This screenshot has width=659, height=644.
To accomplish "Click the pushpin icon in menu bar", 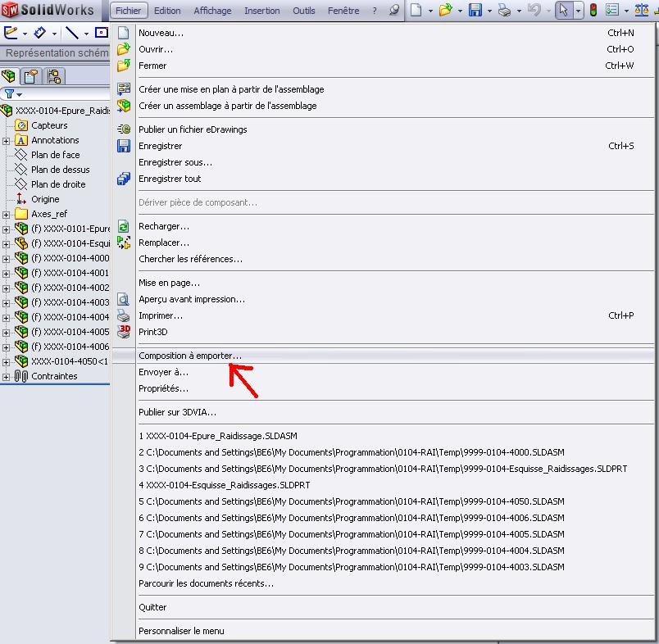I will (393, 10).
